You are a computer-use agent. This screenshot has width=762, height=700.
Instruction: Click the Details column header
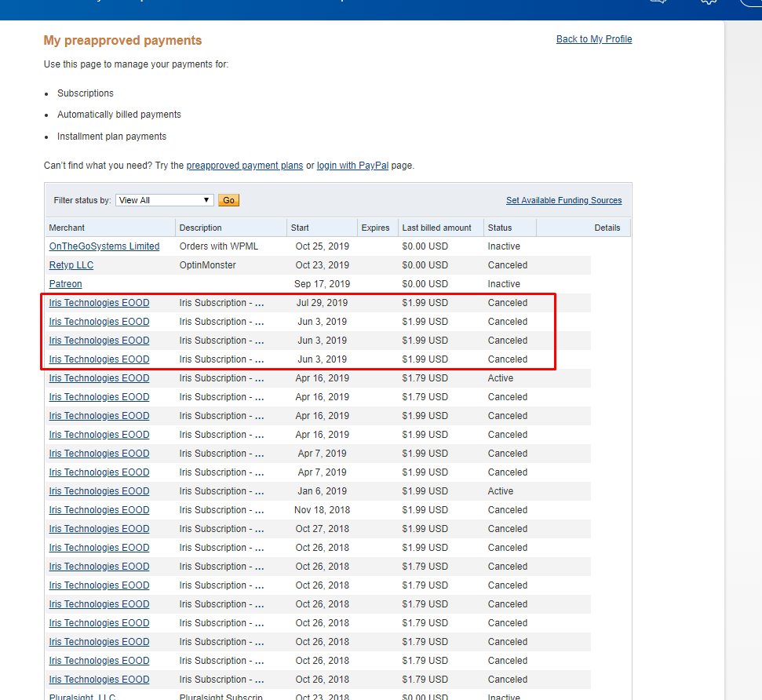tap(607, 228)
